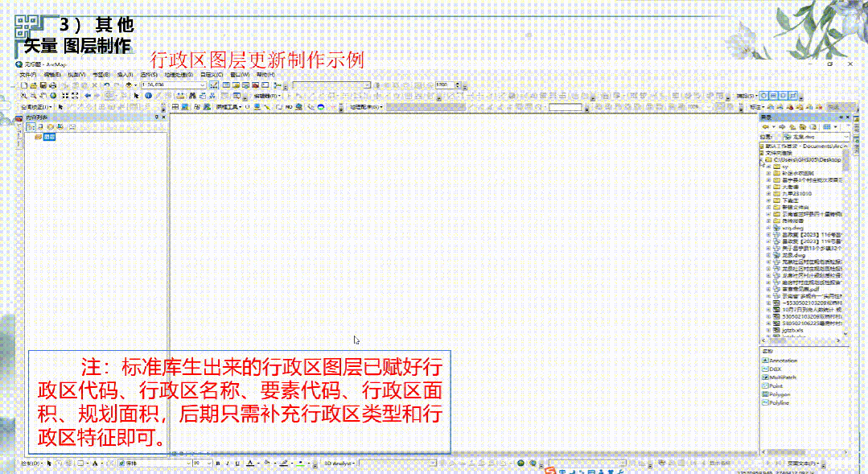Click the Print icon in standard toolbar

click(52, 85)
